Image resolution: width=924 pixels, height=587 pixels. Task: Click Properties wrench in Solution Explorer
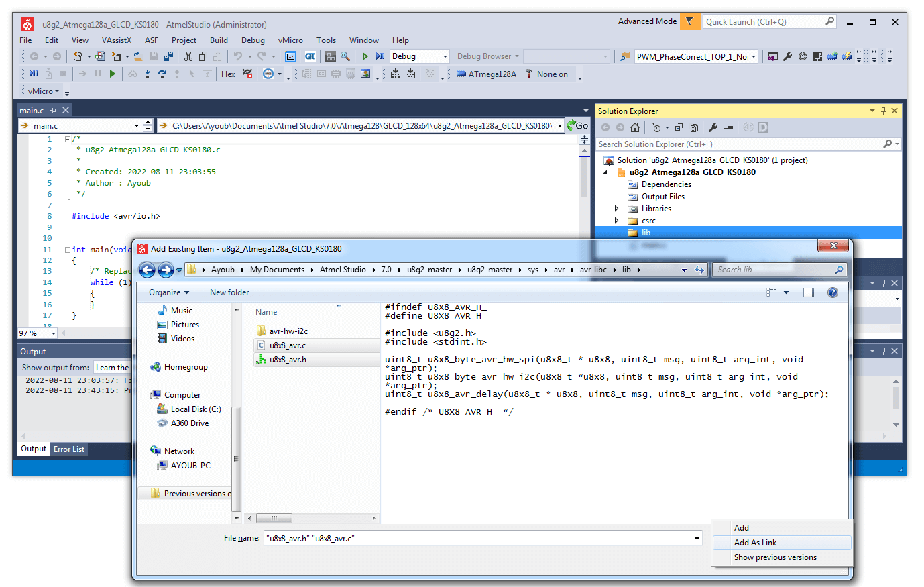pyautogui.click(x=713, y=127)
